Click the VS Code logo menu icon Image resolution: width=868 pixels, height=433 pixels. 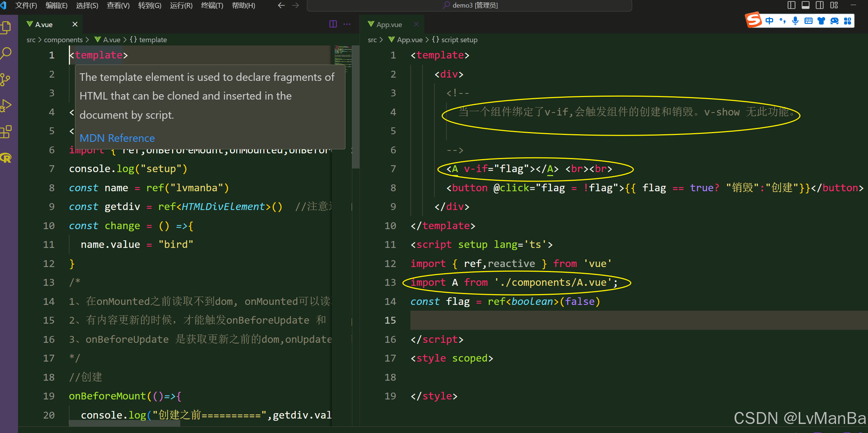(3, 5)
